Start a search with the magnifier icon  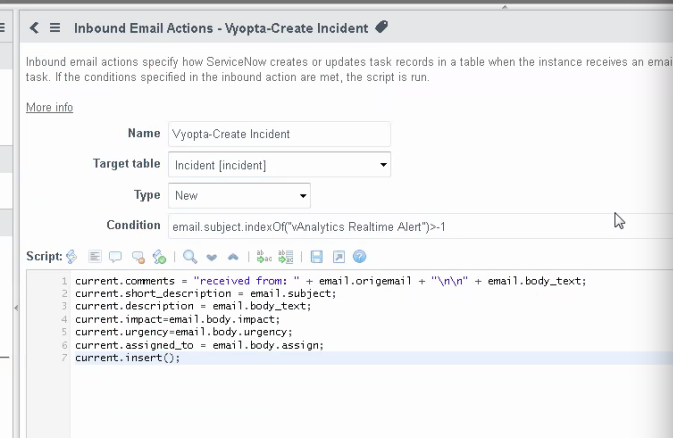[190, 257]
